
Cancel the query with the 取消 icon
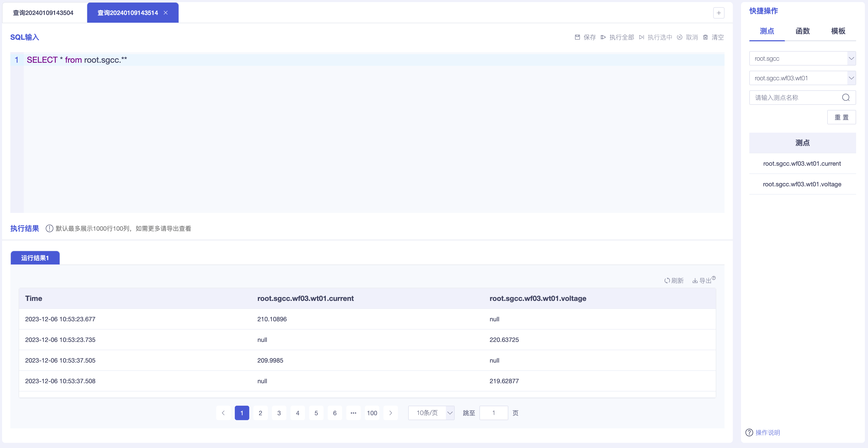click(x=680, y=37)
